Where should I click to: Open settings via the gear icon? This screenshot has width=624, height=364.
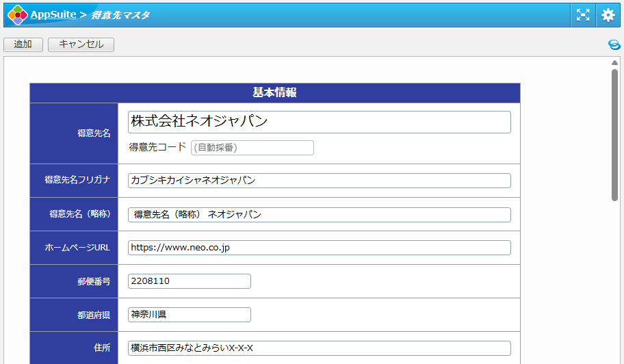click(x=608, y=14)
